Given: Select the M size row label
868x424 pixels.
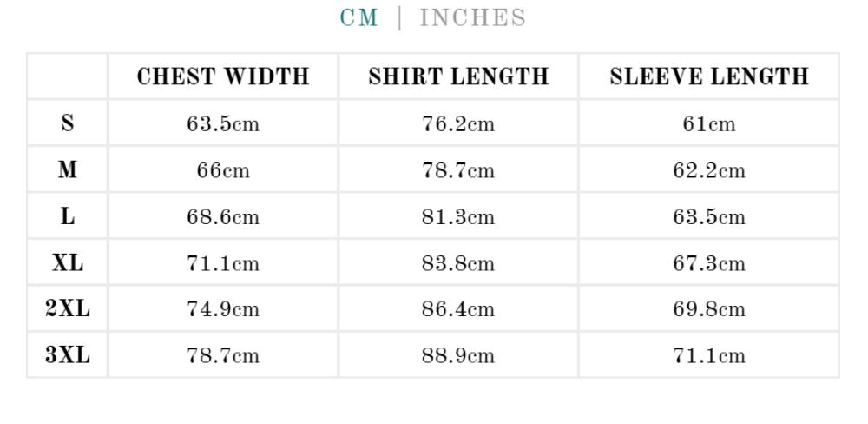Looking at the screenshot, I should [68, 170].
